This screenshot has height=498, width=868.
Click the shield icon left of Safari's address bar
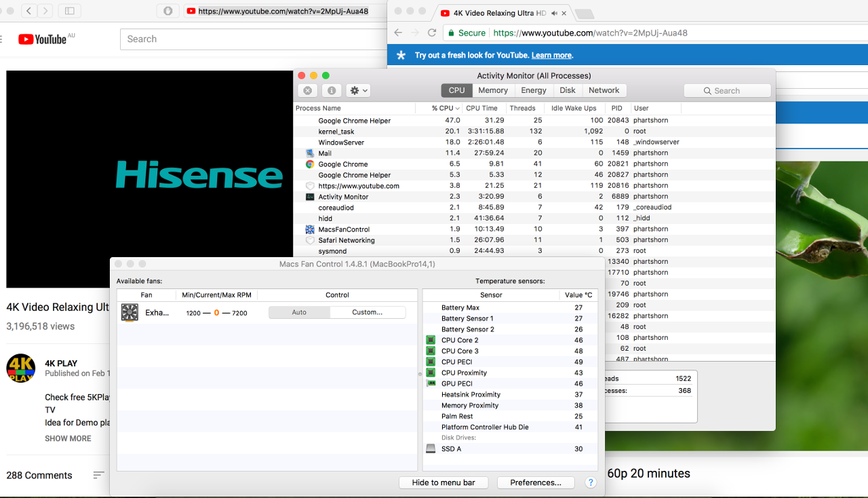168,11
